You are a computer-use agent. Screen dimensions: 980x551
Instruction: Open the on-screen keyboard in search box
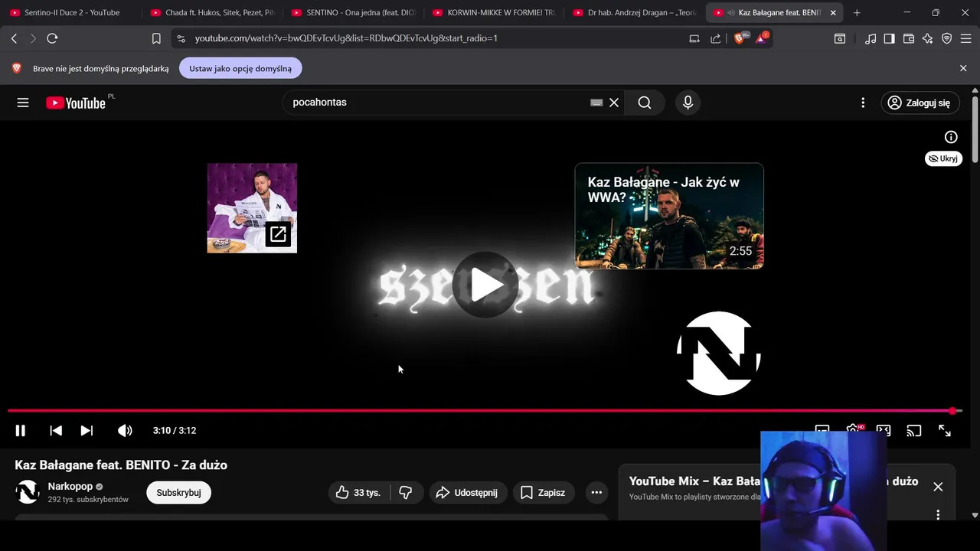[x=596, y=103]
